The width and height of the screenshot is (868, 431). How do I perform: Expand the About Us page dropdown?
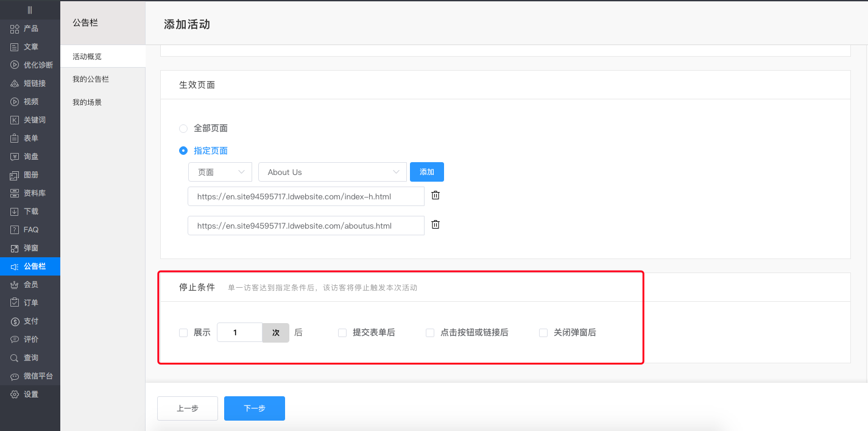coord(332,172)
